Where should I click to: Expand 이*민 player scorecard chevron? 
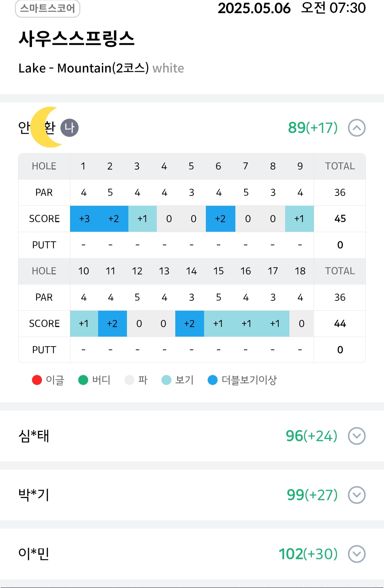[357, 554]
